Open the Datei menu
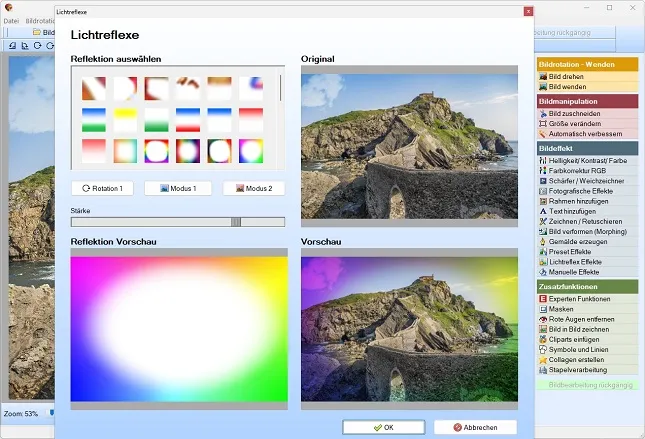This screenshot has width=645, height=439. pos(11,21)
